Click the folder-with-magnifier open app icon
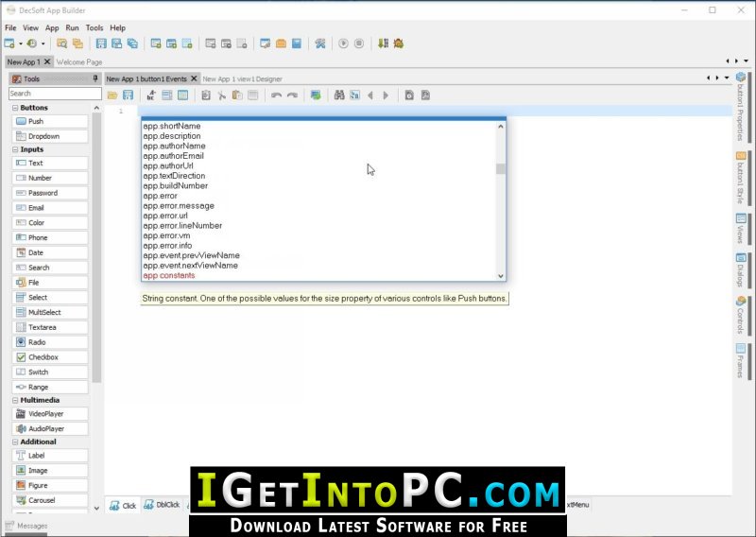 [x=61, y=43]
